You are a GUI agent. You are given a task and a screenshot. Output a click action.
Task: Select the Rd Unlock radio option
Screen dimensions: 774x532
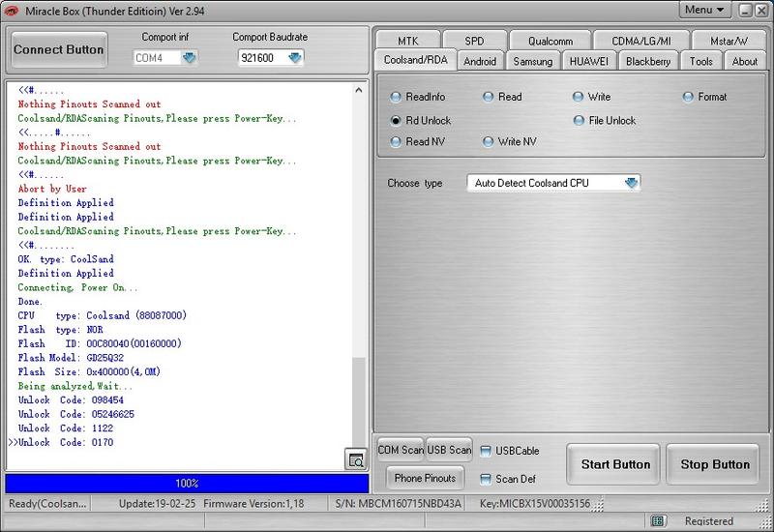point(420,120)
